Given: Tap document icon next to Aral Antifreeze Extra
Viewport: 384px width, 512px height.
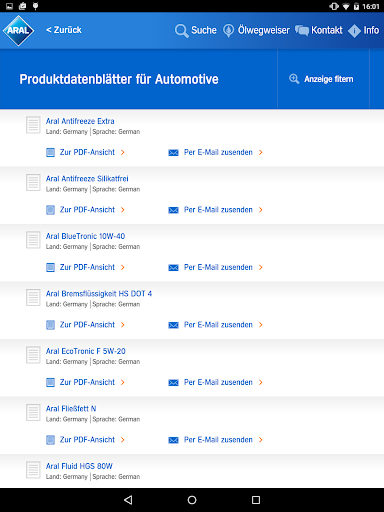Looking at the screenshot, I should (33, 125).
